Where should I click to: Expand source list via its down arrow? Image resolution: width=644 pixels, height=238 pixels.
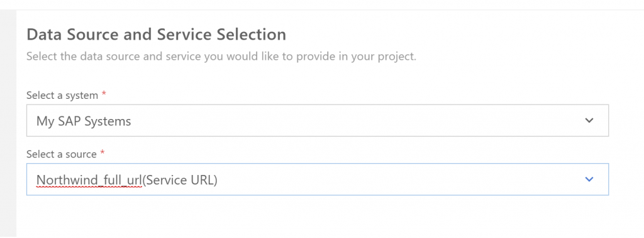(589, 179)
